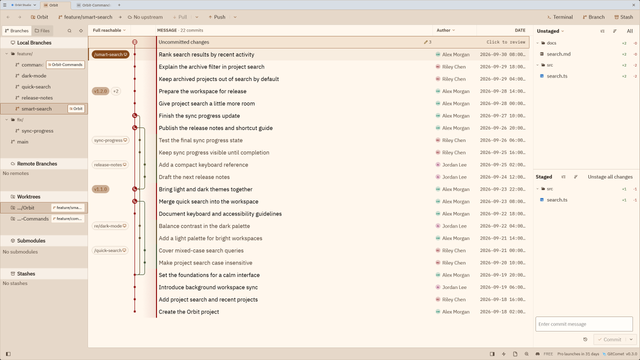Open the Full reachable filter dropdown
The width and height of the screenshot is (640, 360).
click(109, 30)
